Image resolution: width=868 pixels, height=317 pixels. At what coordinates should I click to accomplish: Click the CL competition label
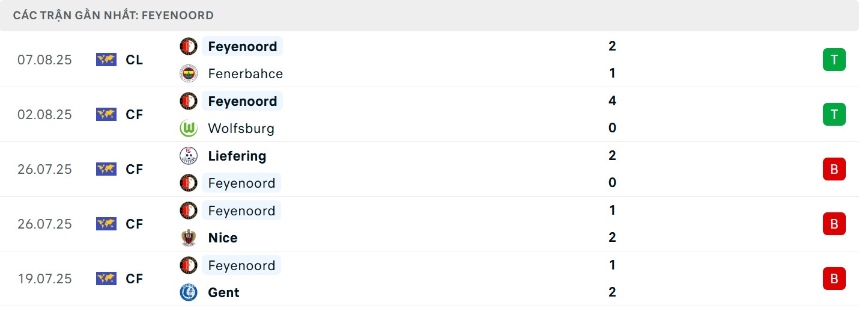click(x=135, y=60)
